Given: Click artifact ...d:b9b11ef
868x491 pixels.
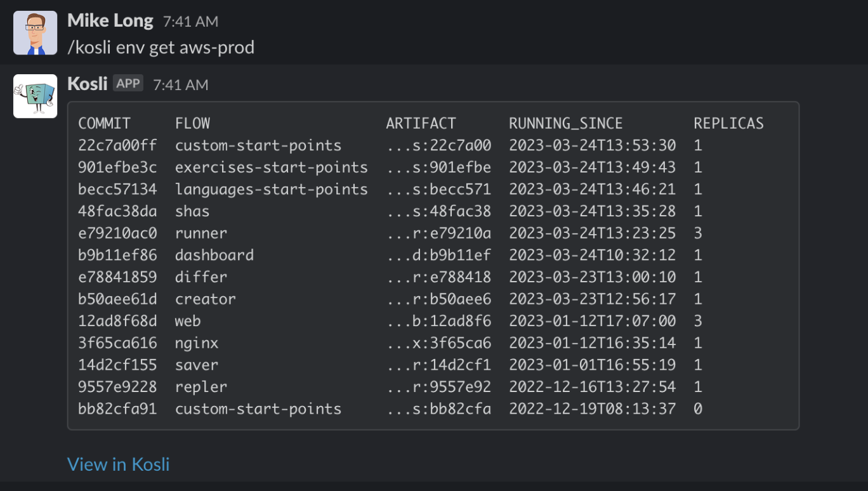Looking at the screenshot, I should tap(438, 255).
